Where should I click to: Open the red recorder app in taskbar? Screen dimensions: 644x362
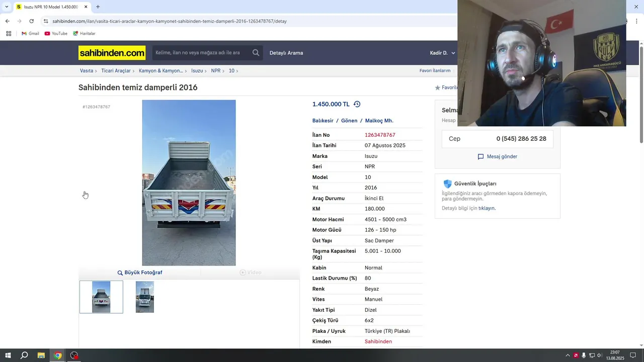(x=74, y=355)
